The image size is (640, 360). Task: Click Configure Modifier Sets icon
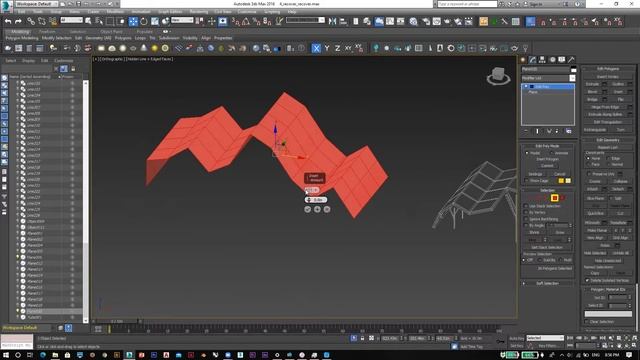(569, 131)
